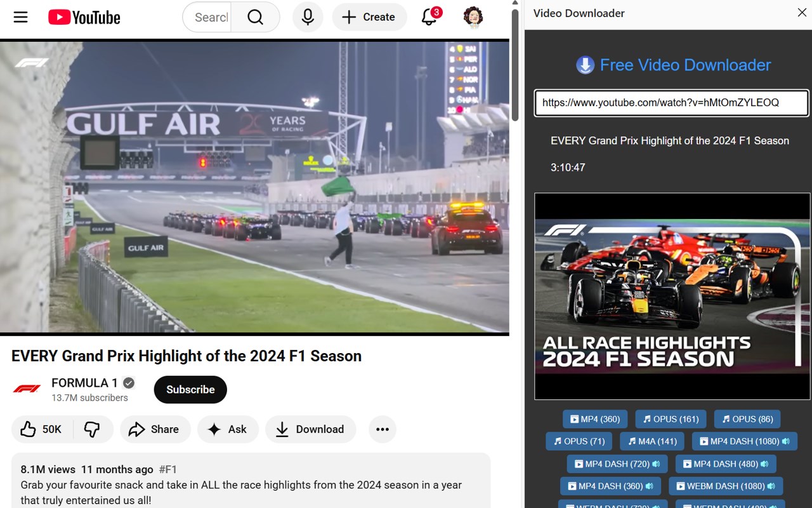Open the Create menu
This screenshot has width=812, height=508.
[x=369, y=17]
